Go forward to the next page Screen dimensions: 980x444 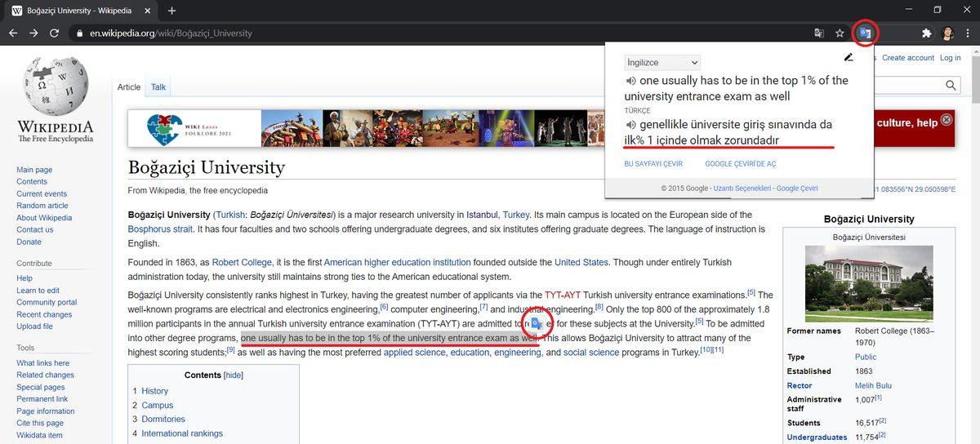click(33, 33)
